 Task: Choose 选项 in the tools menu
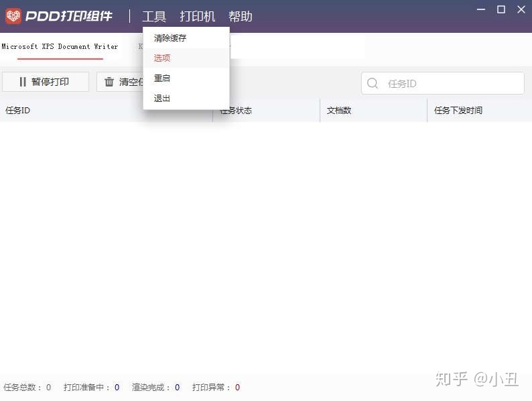point(186,58)
